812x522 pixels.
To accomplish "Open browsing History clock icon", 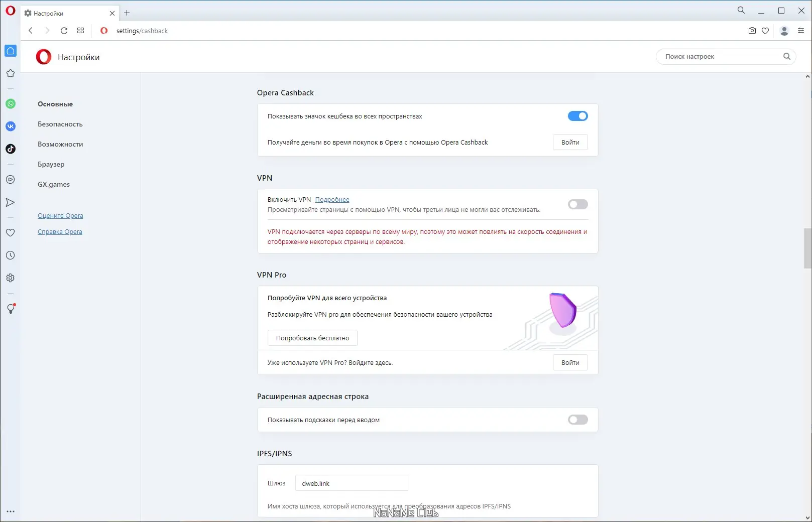I will pyautogui.click(x=11, y=255).
